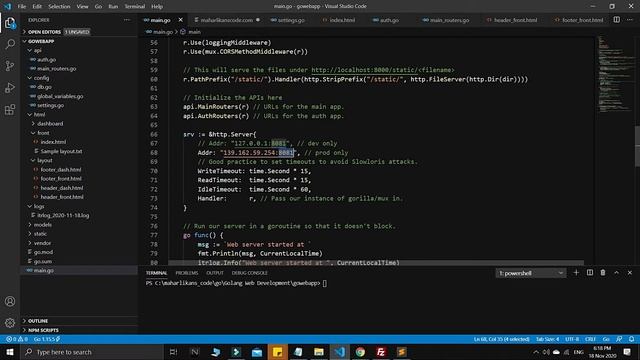Open Chrome from the taskbar
Image resolution: width=640 pixels, height=360 pixels.
tap(360, 352)
